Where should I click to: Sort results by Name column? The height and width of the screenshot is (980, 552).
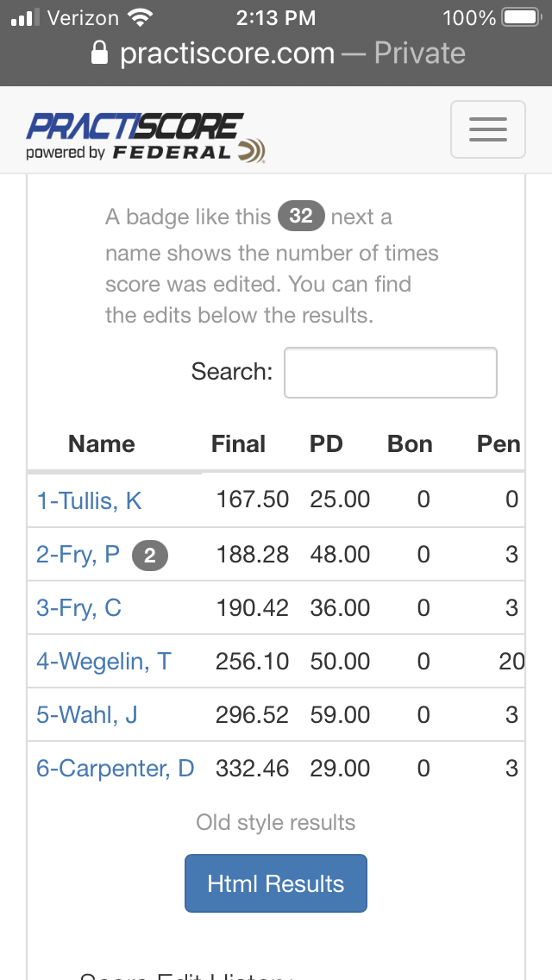point(101,444)
